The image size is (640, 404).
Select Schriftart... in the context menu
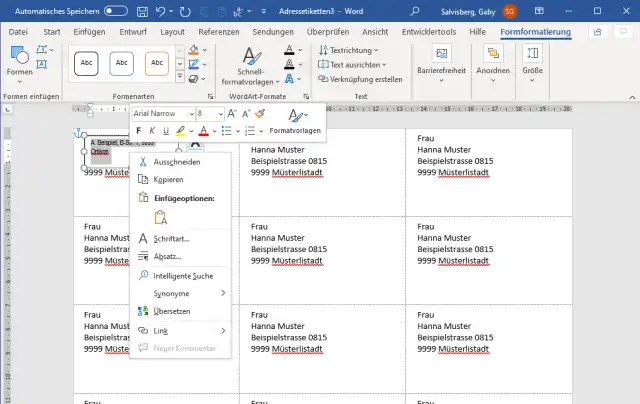click(171, 238)
